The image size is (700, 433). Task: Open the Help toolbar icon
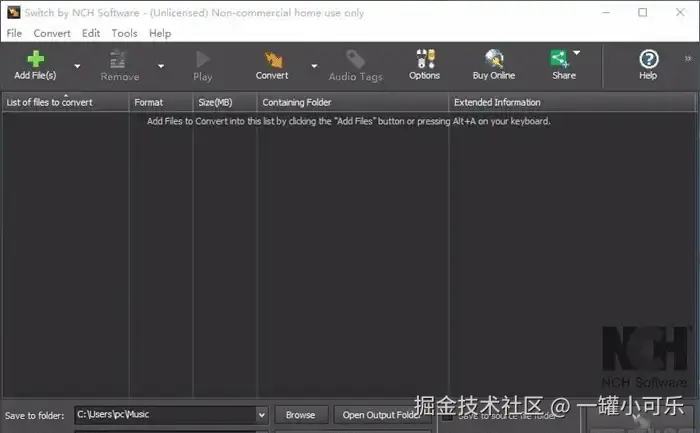[x=649, y=59]
